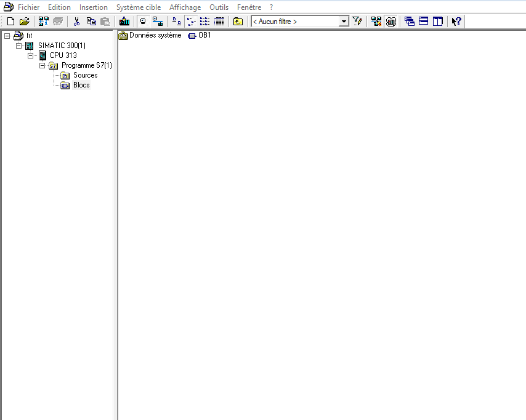Select Large icons view
The height and width of the screenshot is (420, 526).
click(176, 22)
